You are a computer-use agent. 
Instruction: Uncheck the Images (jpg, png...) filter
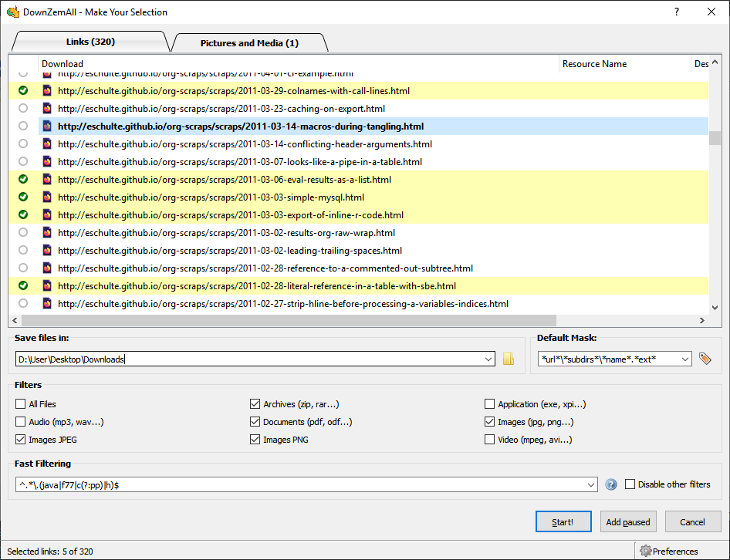coord(489,421)
